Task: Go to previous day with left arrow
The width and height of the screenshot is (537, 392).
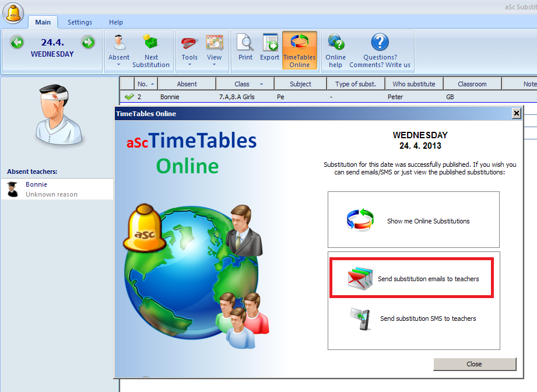Action: click(17, 42)
